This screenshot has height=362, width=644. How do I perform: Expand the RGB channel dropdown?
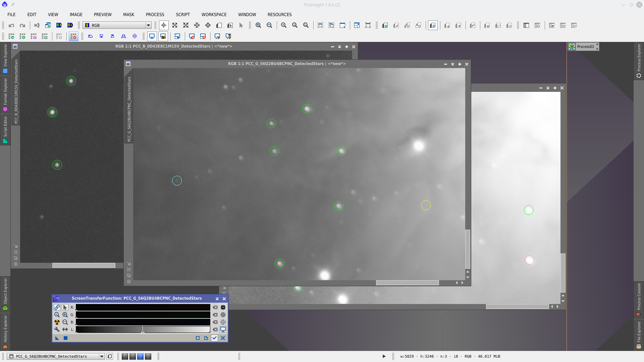148,25
